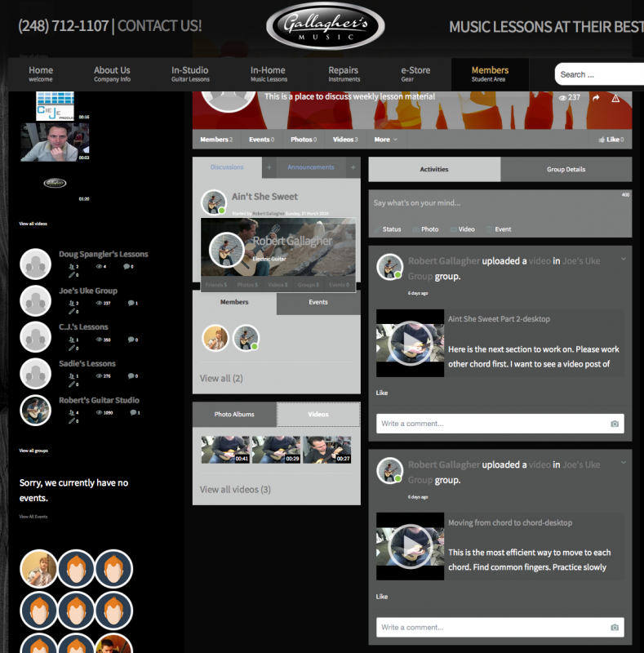
Task: Play the Aint She Sweet Part 2 video
Action: point(410,343)
